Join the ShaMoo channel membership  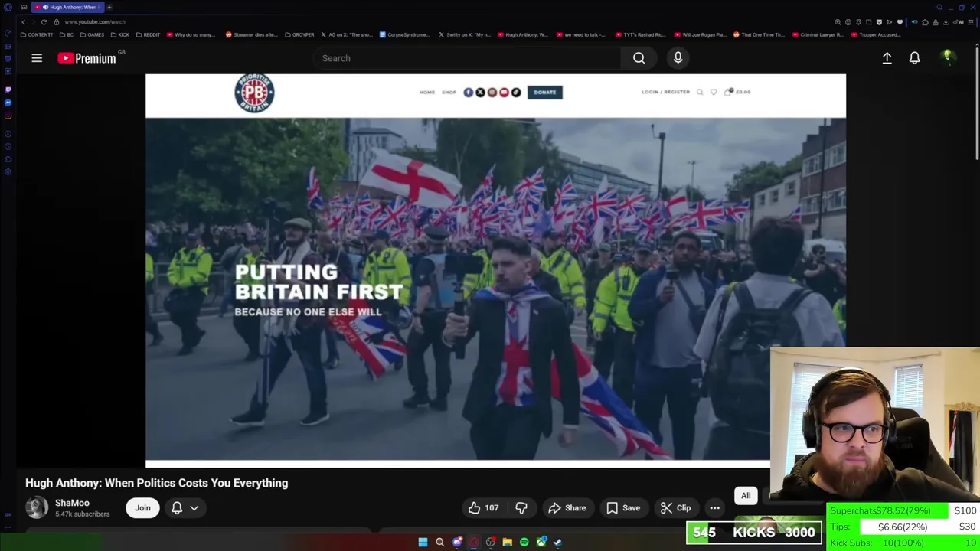142,508
